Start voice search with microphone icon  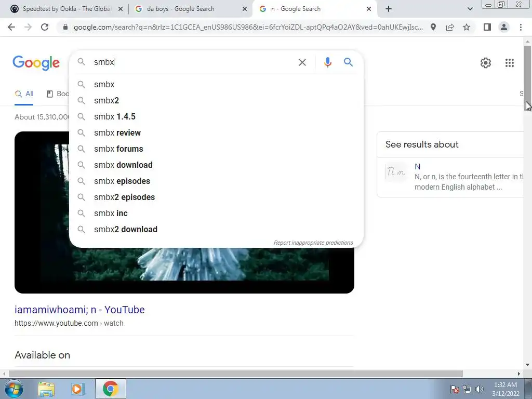click(328, 62)
